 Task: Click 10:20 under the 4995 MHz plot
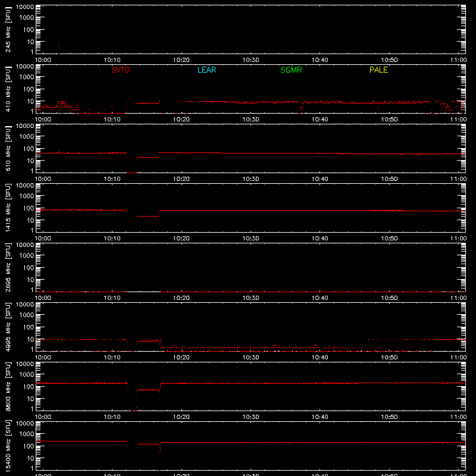click(x=181, y=358)
